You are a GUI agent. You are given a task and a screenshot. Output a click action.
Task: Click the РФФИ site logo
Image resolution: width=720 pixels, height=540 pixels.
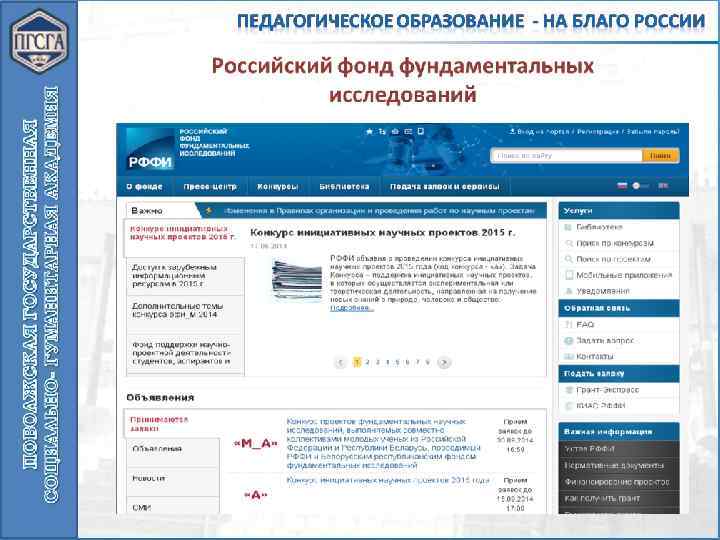point(150,149)
